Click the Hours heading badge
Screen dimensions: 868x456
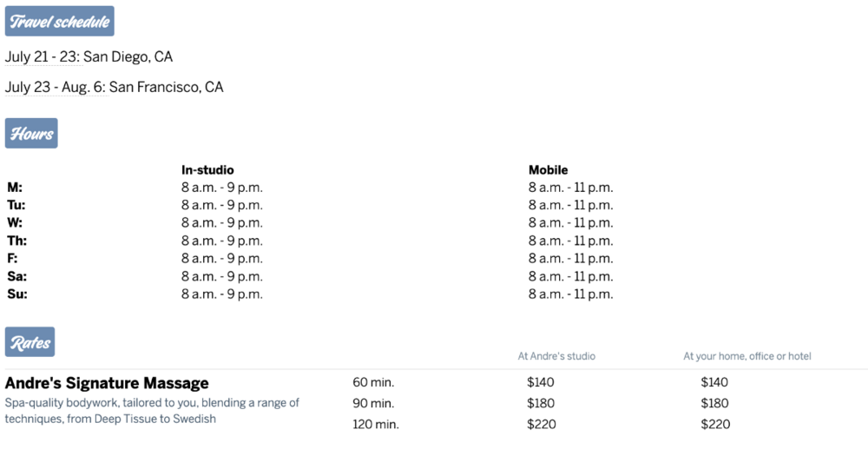coord(31,134)
